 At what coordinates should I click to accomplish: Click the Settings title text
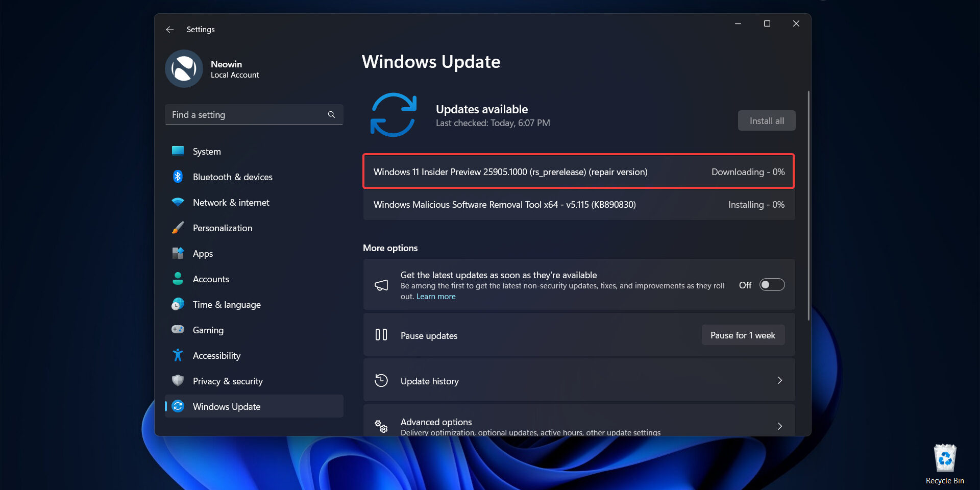pyautogui.click(x=201, y=30)
